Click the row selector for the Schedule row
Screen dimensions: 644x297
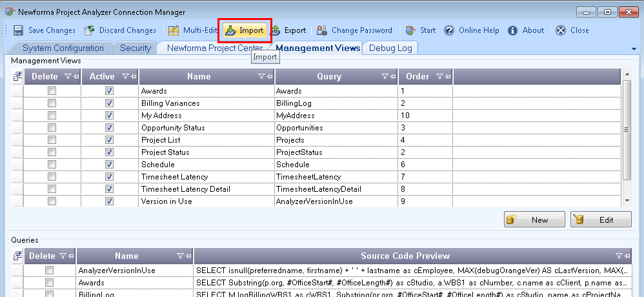tap(17, 164)
